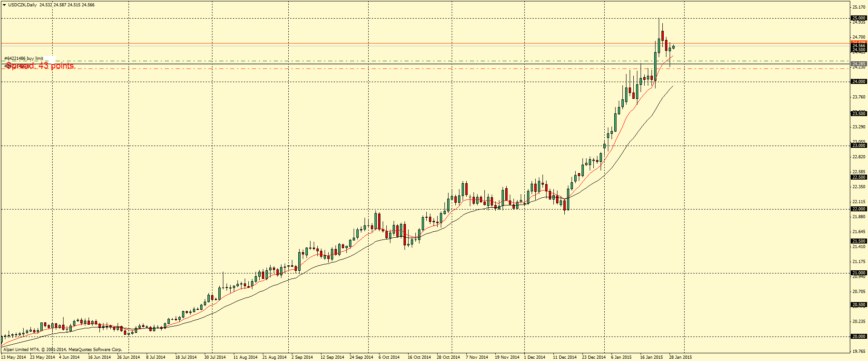Click the red 'Spread: 43 points' label
The width and height of the screenshot is (868, 361).
point(40,66)
